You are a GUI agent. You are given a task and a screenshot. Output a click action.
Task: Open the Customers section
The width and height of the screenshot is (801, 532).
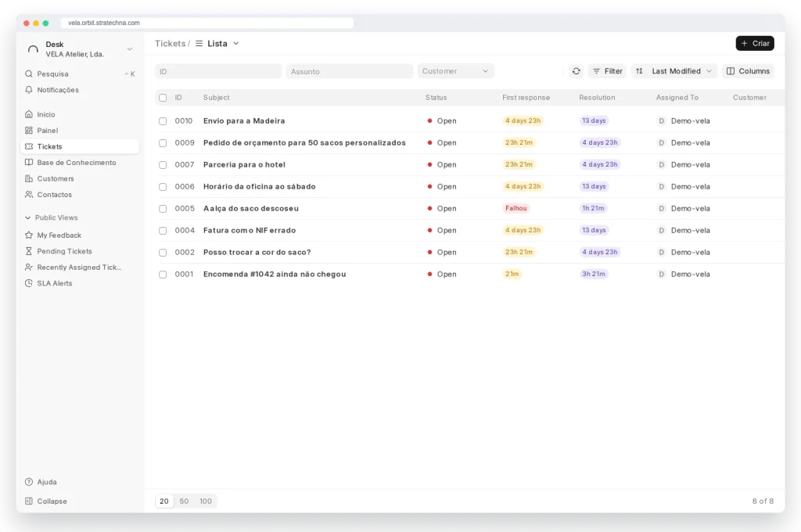(x=80, y=178)
